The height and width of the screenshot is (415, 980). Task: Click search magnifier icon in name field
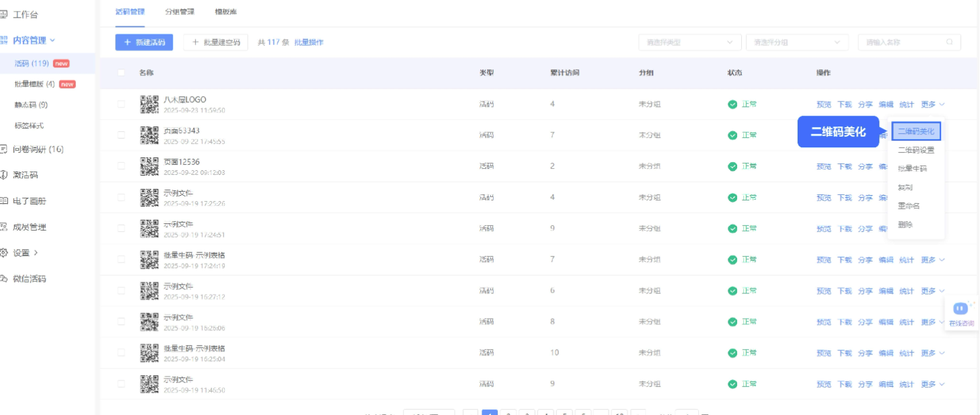coord(950,42)
